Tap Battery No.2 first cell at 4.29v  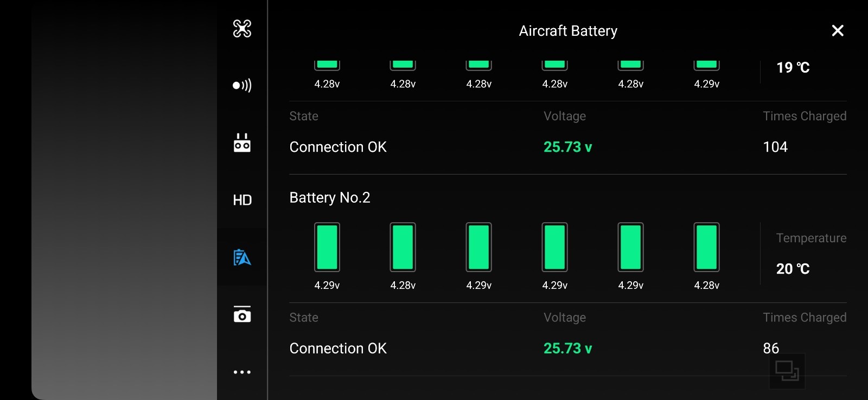(327, 247)
